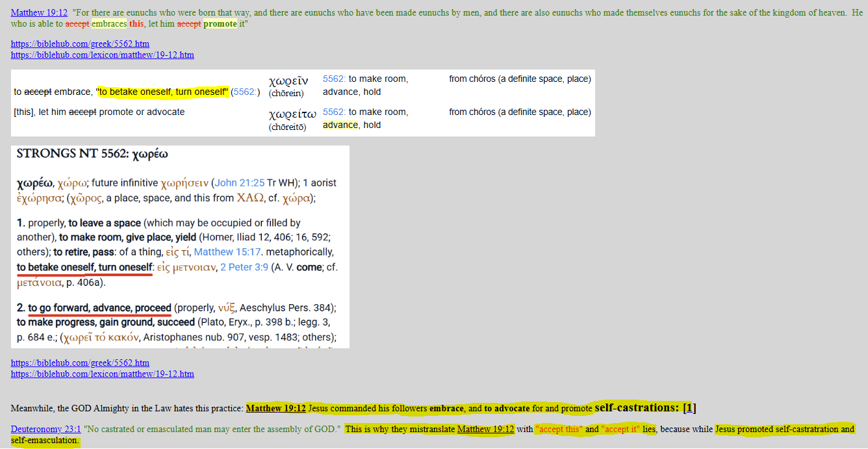Click the large text 'self-castrations:'
This screenshot has width=868, height=449.
tap(637, 408)
